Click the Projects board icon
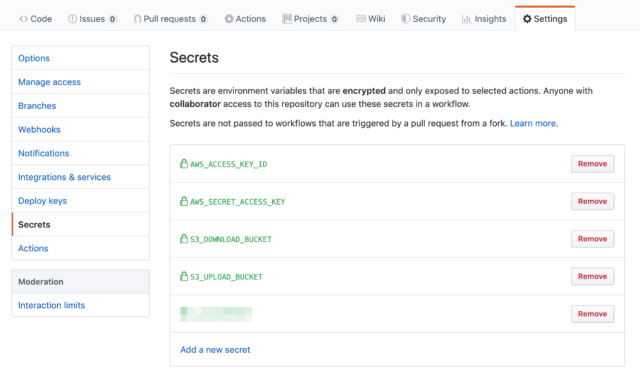 coord(287,19)
